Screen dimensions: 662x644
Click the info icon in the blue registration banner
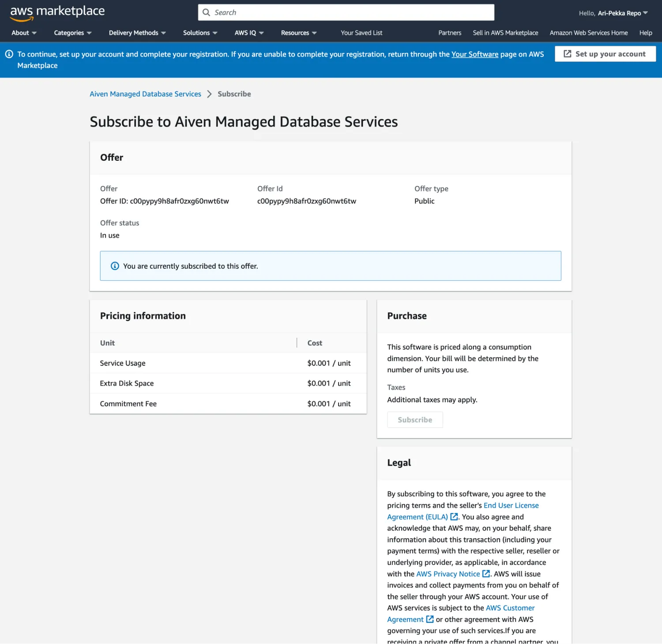pos(9,54)
